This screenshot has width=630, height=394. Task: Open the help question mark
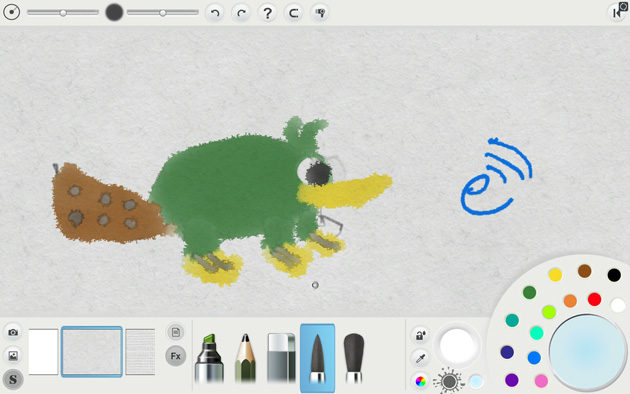(x=267, y=13)
